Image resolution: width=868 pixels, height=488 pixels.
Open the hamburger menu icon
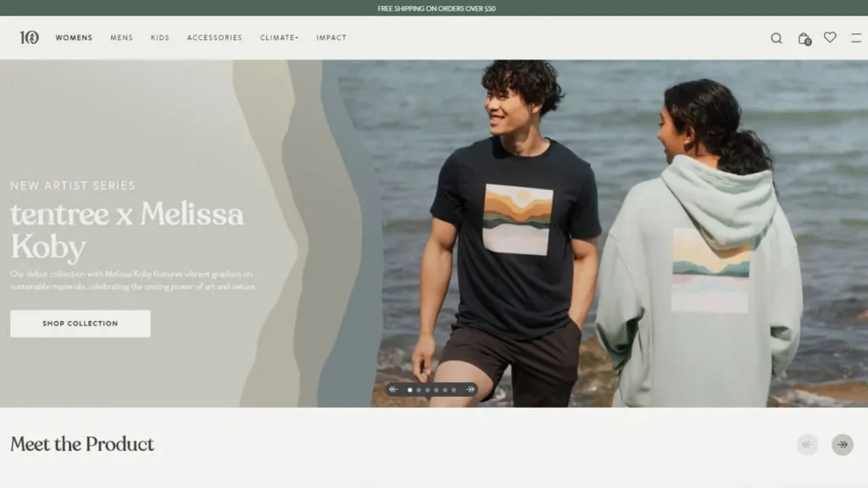(x=856, y=37)
